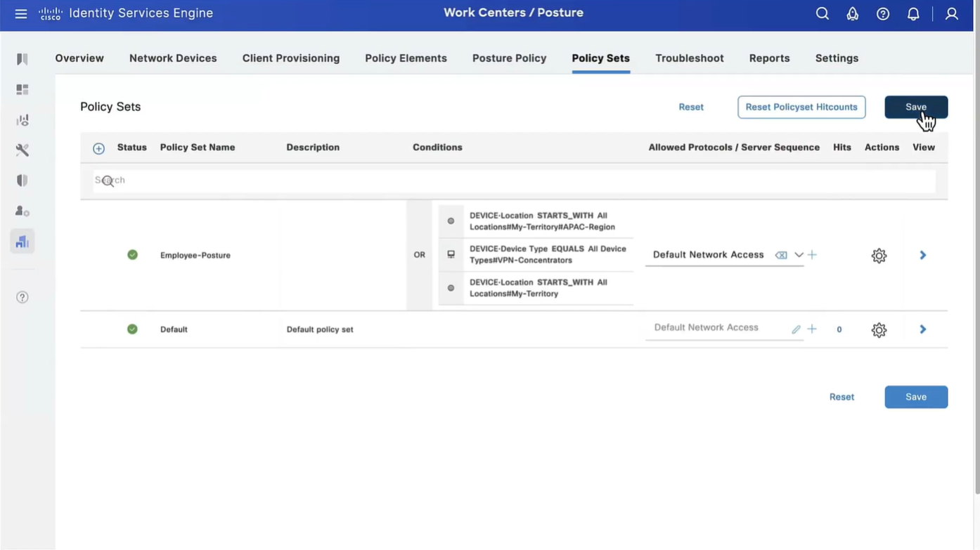The width and height of the screenshot is (980, 550).
Task: Expand Default Network Access dropdown for Employee-Posture
Action: pyautogui.click(x=799, y=255)
